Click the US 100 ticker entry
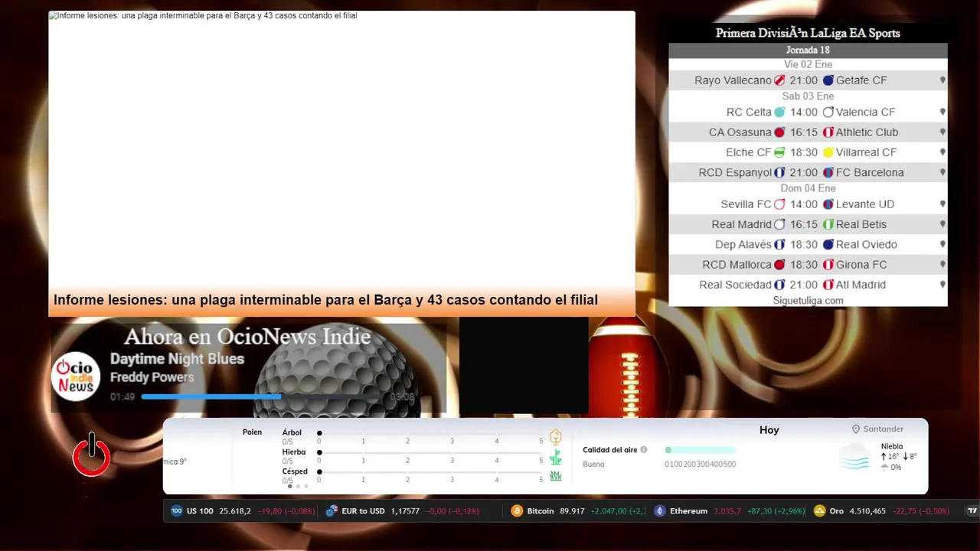The width and height of the screenshot is (980, 551). 243,510
